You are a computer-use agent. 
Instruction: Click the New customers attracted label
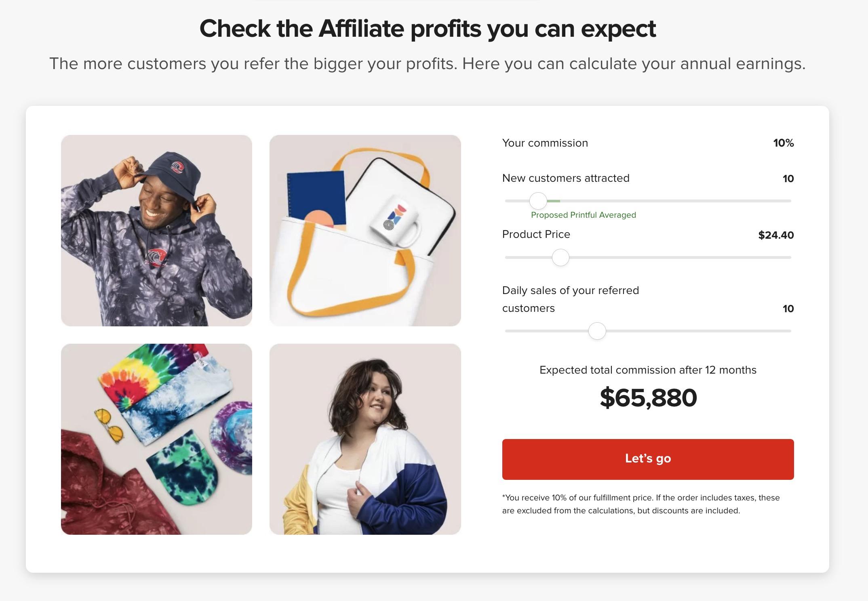point(566,178)
